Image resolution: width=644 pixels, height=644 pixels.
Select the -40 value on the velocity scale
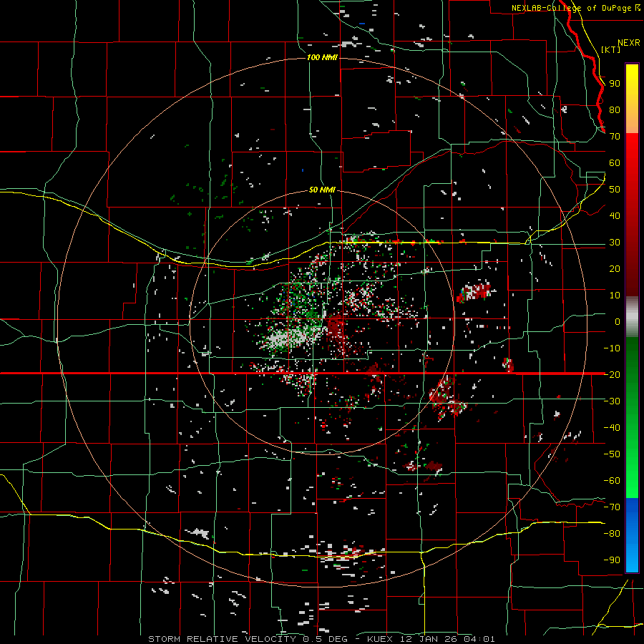tap(612, 428)
